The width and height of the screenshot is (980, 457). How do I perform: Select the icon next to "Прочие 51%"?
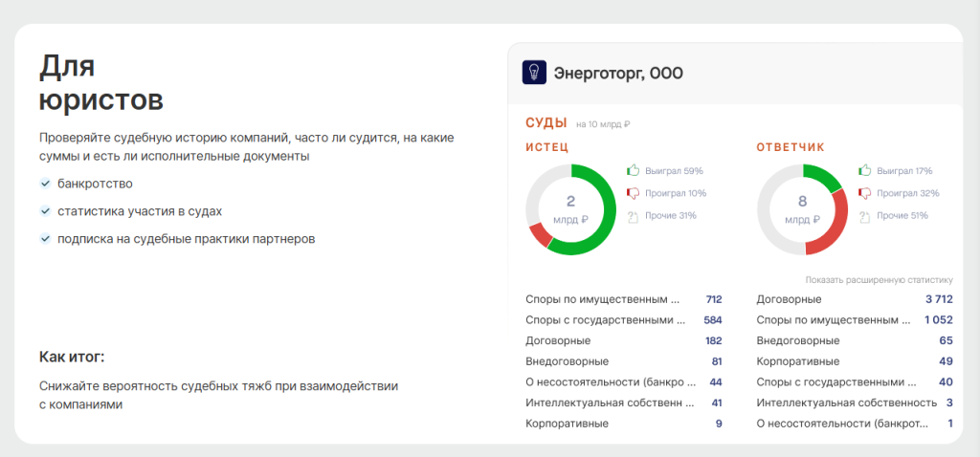[x=864, y=215]
